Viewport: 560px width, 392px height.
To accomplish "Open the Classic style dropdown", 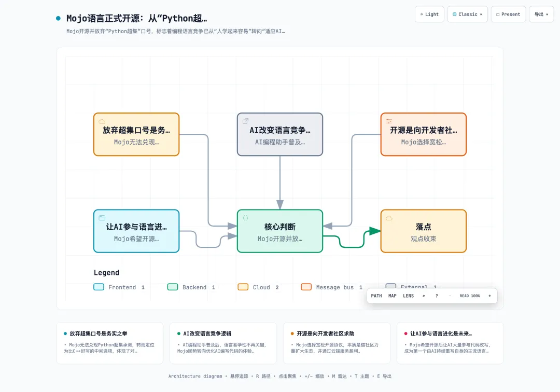I will click(467, 15).
